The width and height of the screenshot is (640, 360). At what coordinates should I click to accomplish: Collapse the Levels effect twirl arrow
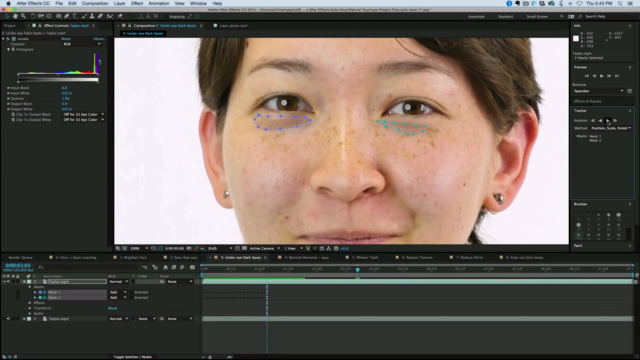tap(3, 39)
